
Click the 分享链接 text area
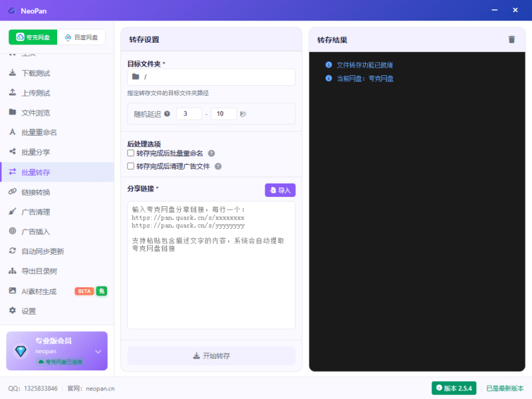tap(211, 266)
